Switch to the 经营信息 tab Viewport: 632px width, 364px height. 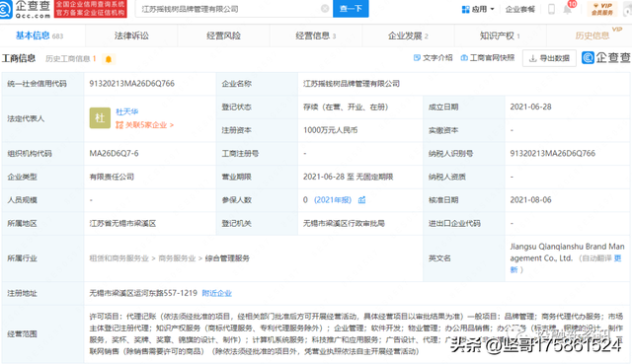[x=316, y=36]
